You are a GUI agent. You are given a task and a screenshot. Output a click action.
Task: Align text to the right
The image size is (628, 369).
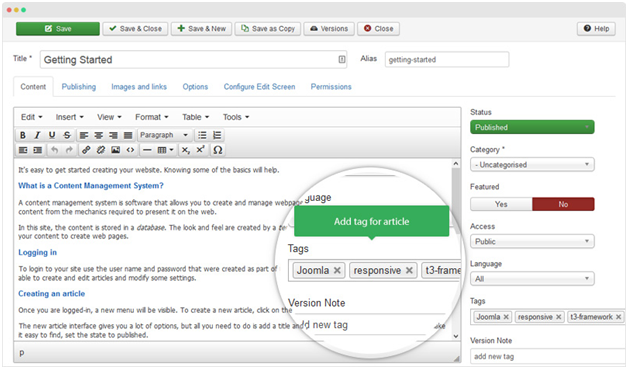coord(113,135)
